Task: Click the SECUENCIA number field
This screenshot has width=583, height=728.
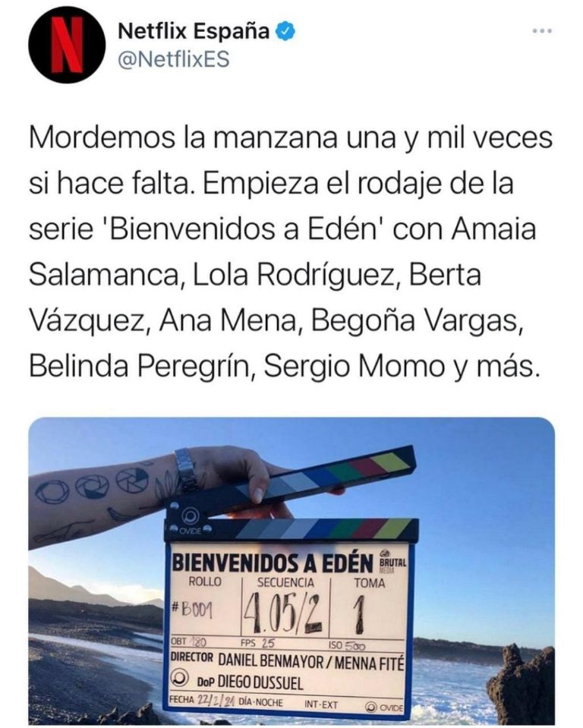Action: 284,614
